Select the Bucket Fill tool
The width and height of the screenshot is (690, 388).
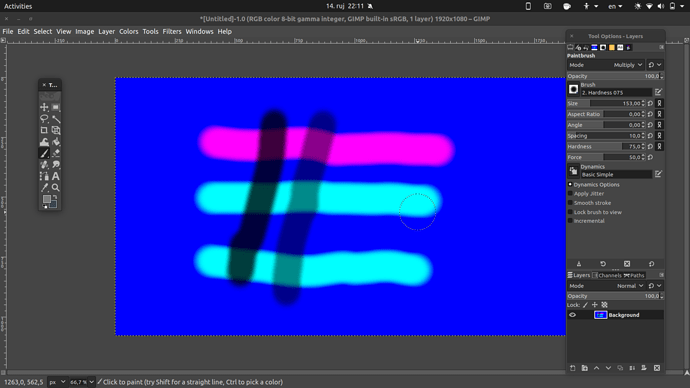point(56,142)
